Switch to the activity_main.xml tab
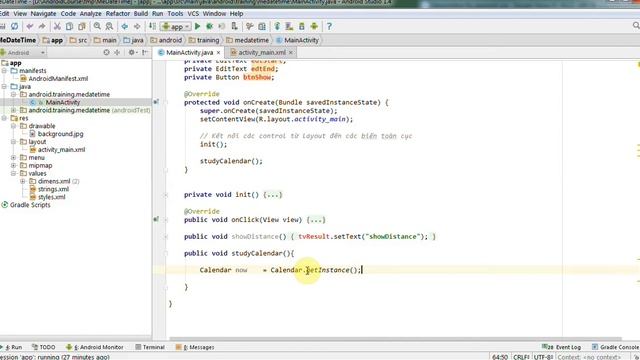The image size is (640, 360). click(x=262, y=53)
